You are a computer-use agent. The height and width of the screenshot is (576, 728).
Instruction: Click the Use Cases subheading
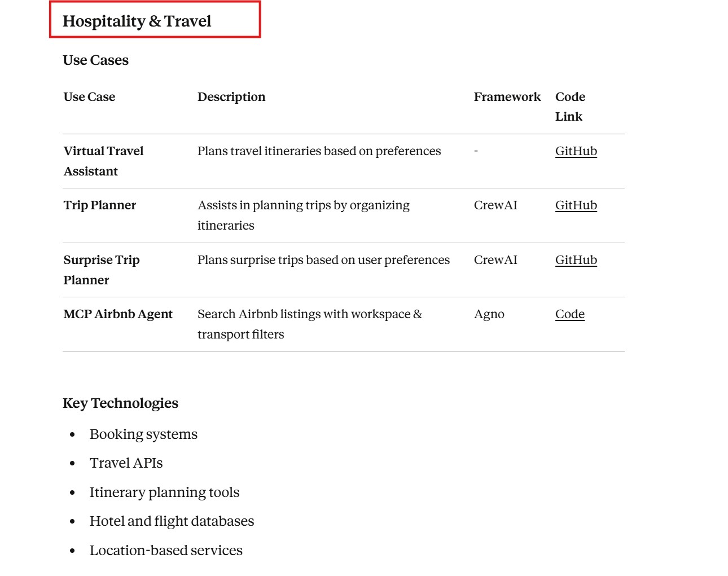(95, 60)
